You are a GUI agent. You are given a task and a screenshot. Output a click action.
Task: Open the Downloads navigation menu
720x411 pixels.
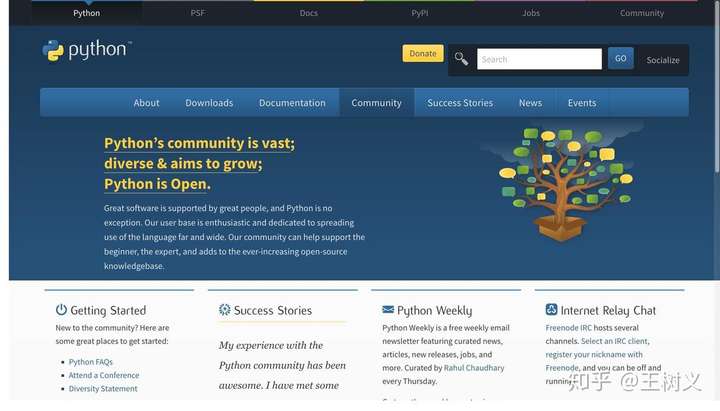point(209,102)
